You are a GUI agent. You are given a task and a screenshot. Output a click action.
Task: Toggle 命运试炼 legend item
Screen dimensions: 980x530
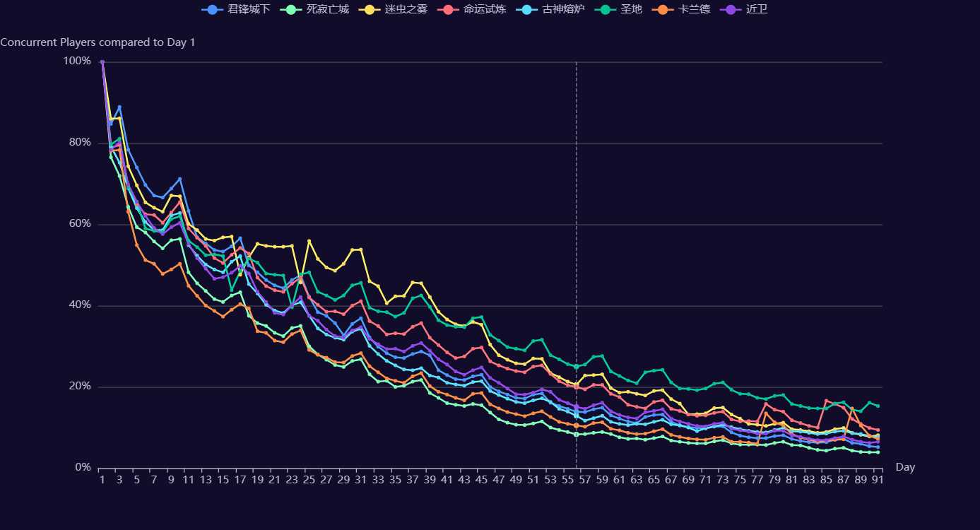pos(471,10)
